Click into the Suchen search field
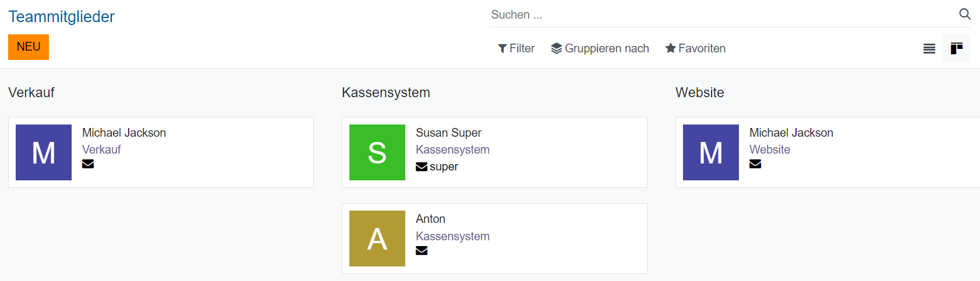This screenshot has height=281, width=980. (x=722, y=15)
